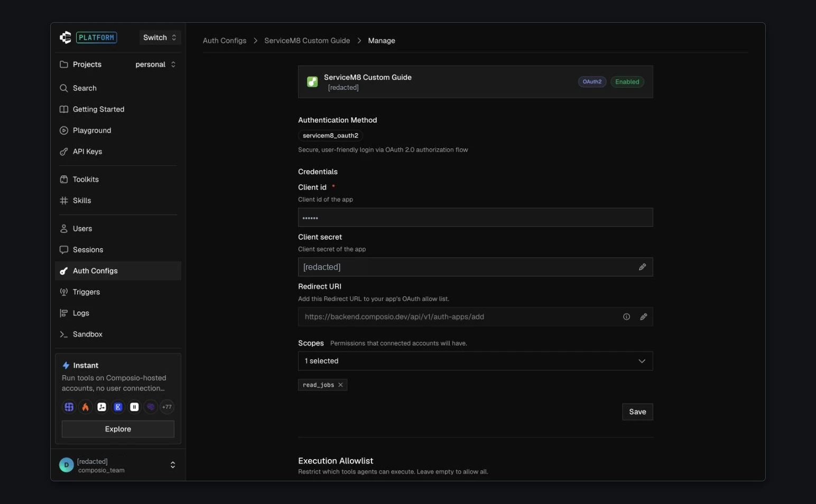Open the Switch platform dropdown

click(160, 38)
